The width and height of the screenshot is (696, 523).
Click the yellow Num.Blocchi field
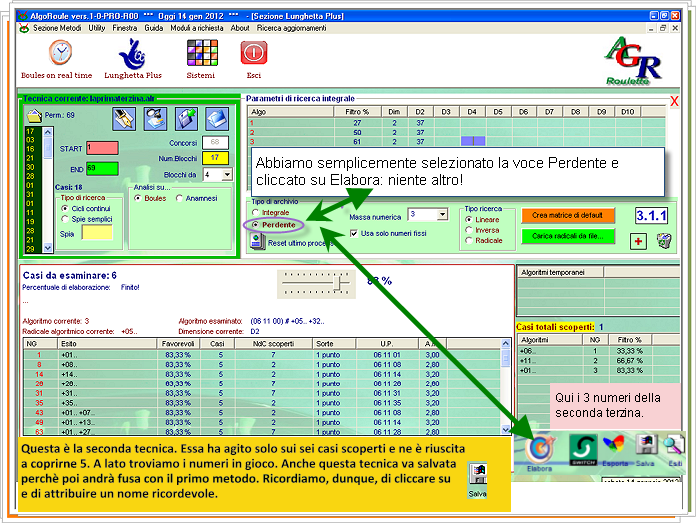(x=215, y=158)
